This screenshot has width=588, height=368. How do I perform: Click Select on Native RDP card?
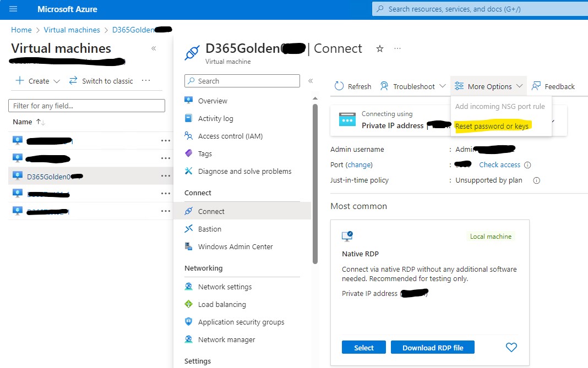click(364, 348)
